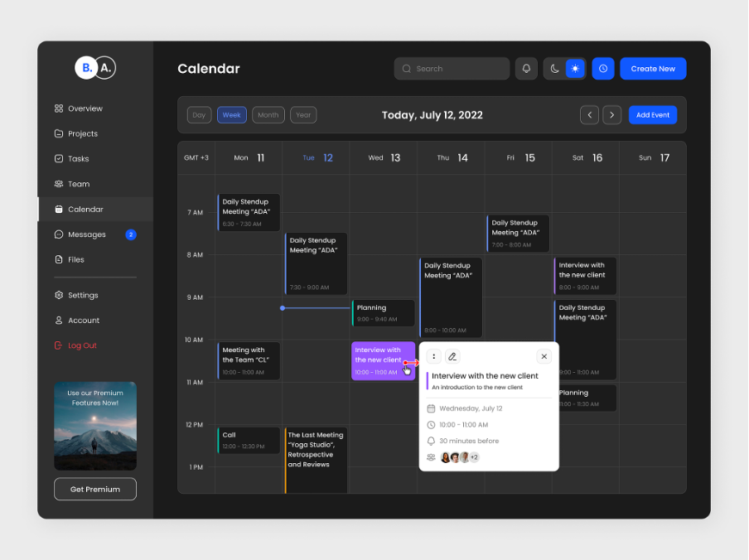Click the red Log Out icon

tap(58, 345)
